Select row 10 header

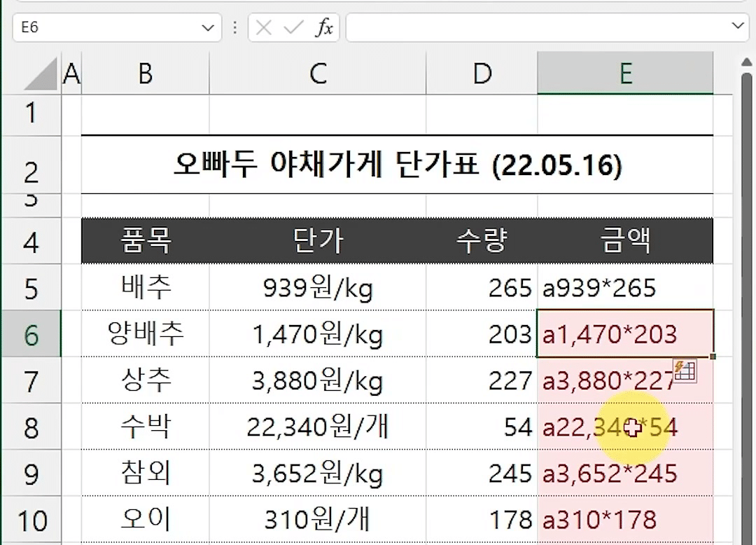tap(31, 520)
